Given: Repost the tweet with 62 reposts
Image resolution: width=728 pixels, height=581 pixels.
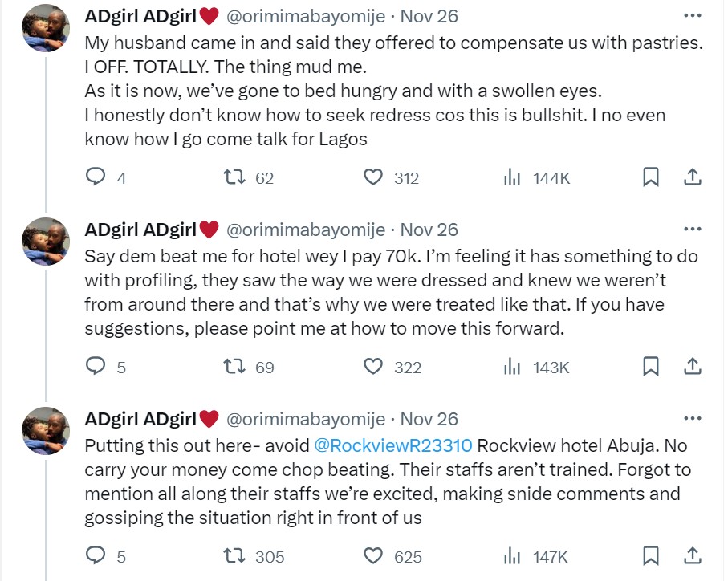Looking at the screenshot, I should (238, 178).
